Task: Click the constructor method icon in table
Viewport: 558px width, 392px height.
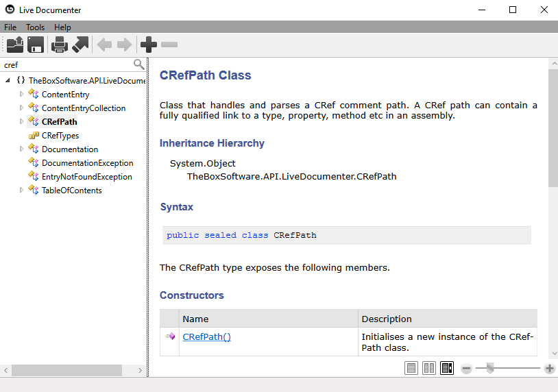Action: [170, 336]
